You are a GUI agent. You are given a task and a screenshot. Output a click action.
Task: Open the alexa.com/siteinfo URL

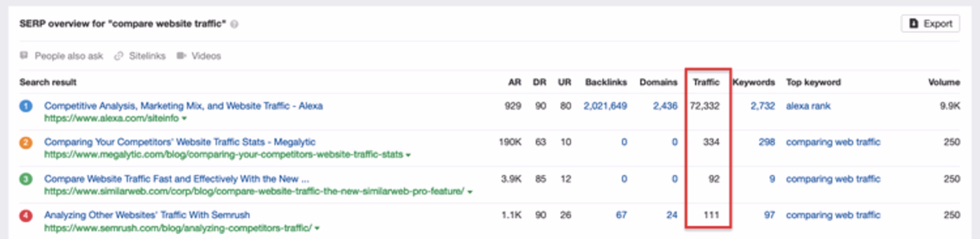pyautogui.click(x=111, y=118)
